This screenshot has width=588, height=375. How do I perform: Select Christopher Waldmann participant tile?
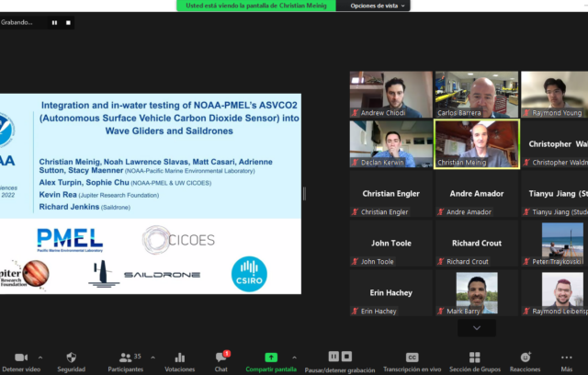click(555, 144)
